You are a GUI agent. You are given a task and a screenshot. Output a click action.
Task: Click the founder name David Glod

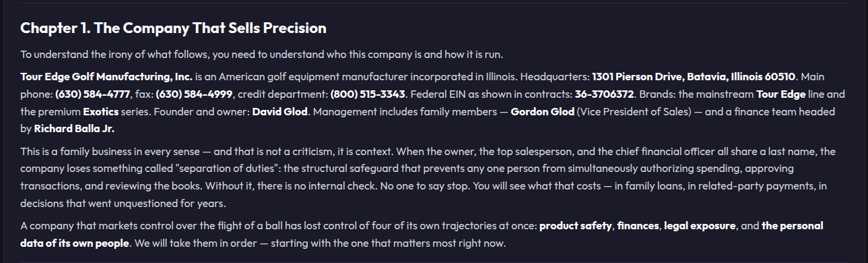(280, 111)
